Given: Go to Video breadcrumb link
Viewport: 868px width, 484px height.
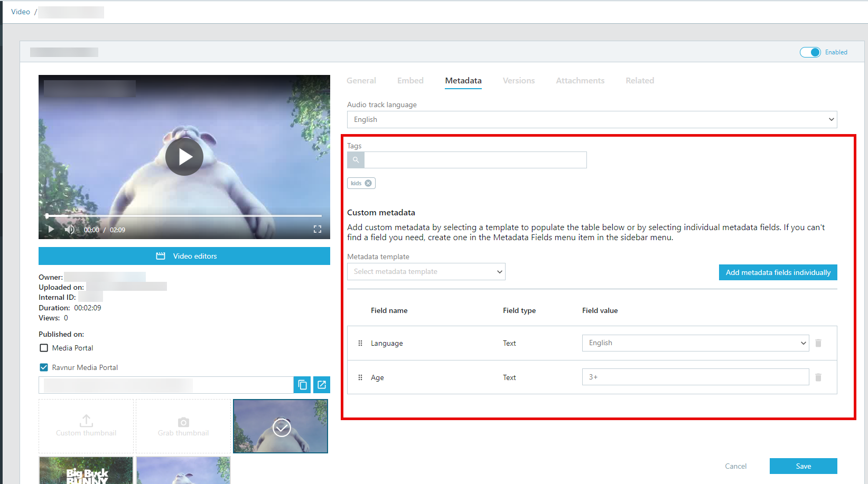Looking at the screenshot, I should (x=21, y=12).
